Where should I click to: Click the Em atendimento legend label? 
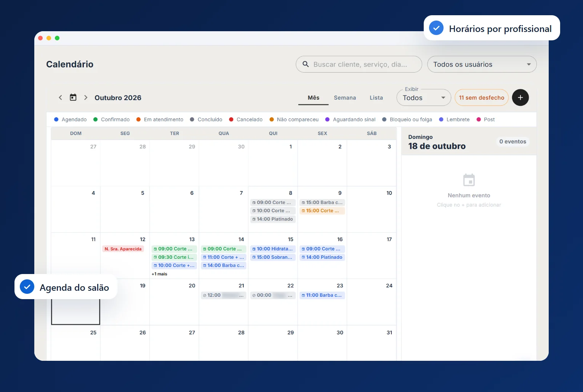(x=163, y=120)
